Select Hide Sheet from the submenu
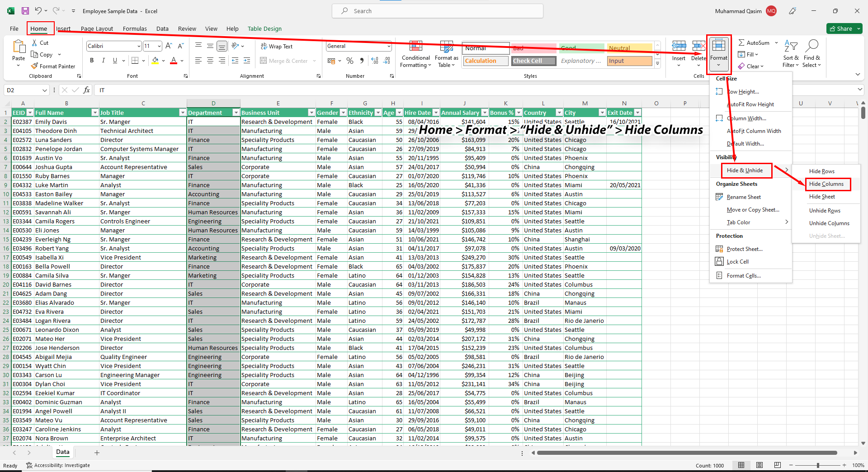The width and height of the screenshot is (868, 472). pyautogui.click(x=822, y=196)
